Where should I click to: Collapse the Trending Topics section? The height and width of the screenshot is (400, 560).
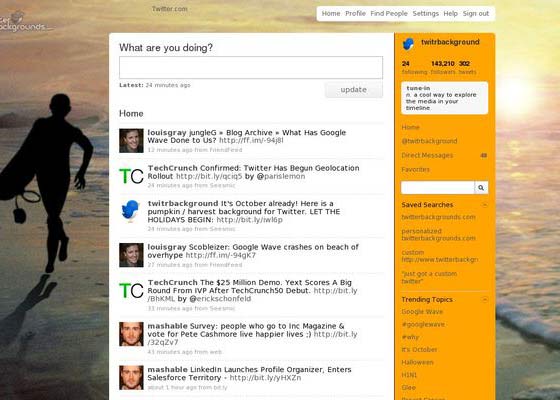pyautogui.click(x=485, y=300)
